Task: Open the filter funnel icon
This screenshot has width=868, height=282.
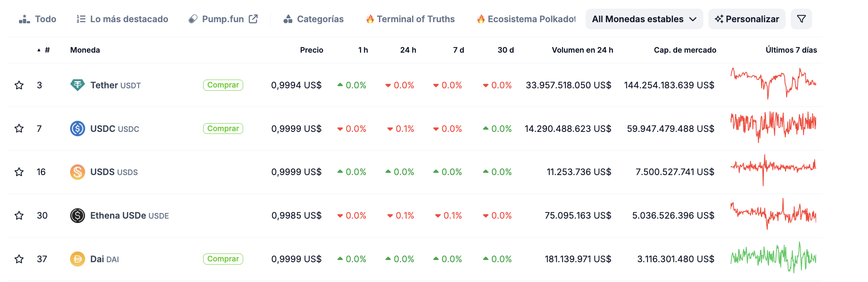Action: pos(801,19)
